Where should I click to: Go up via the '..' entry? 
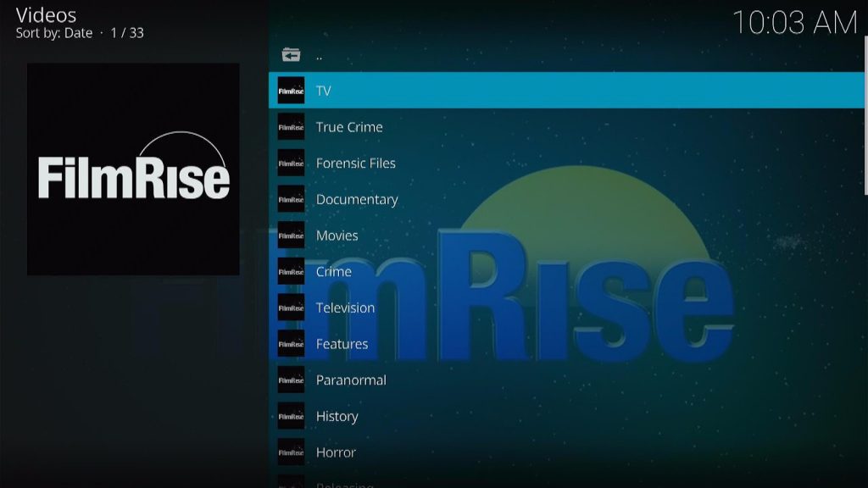(x=566, y=55)
